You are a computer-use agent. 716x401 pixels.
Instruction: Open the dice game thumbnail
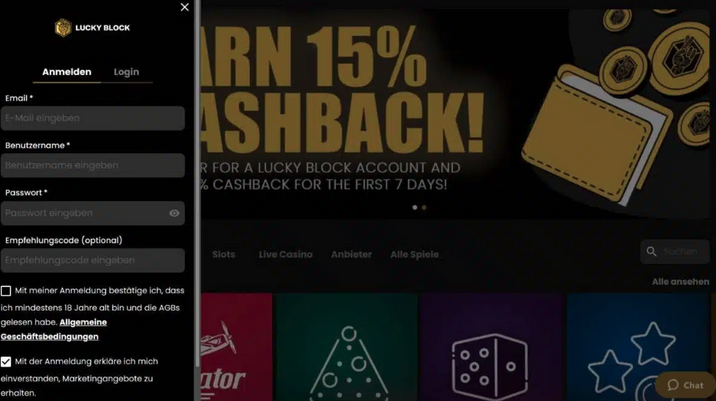coord(491,347)
